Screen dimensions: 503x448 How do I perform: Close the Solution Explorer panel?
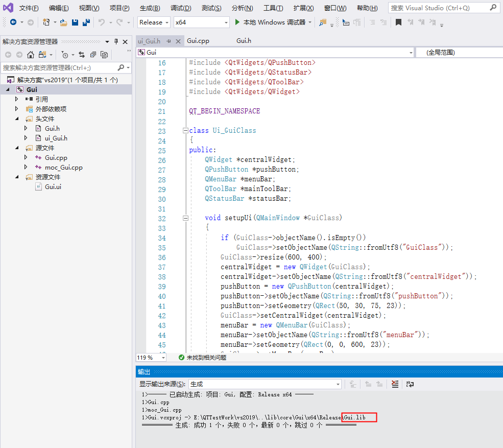[x=126, y=41]
